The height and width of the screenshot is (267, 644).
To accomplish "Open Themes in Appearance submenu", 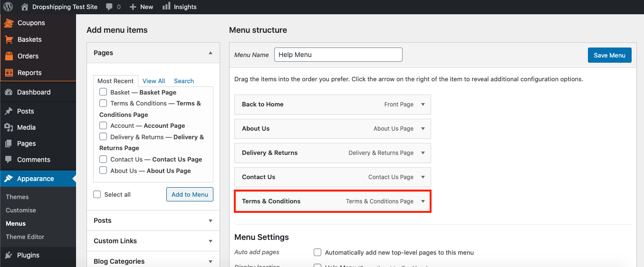I will pyautogui.click(x=17, y=197).
